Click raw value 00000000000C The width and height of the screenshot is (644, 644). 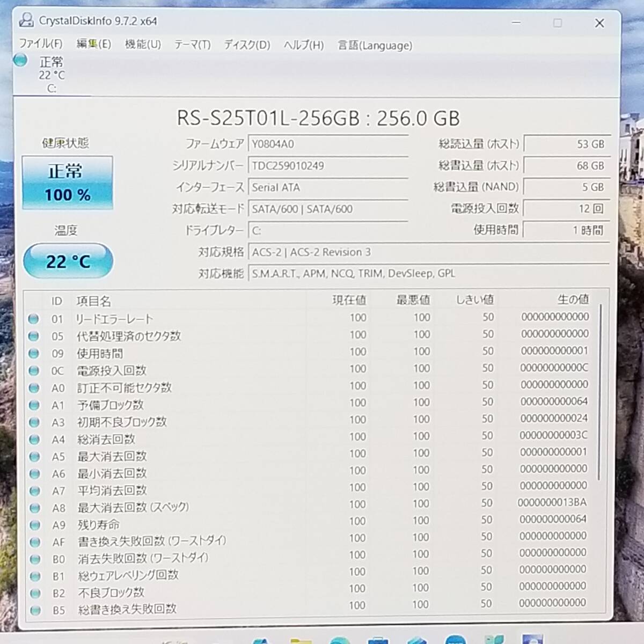[554, 368]
